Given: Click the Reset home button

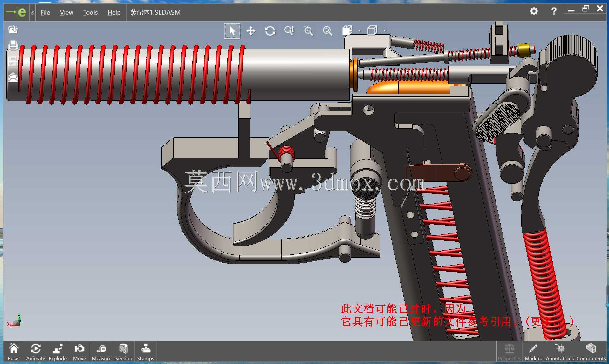Looking at the screenshot, I should 14,352.
